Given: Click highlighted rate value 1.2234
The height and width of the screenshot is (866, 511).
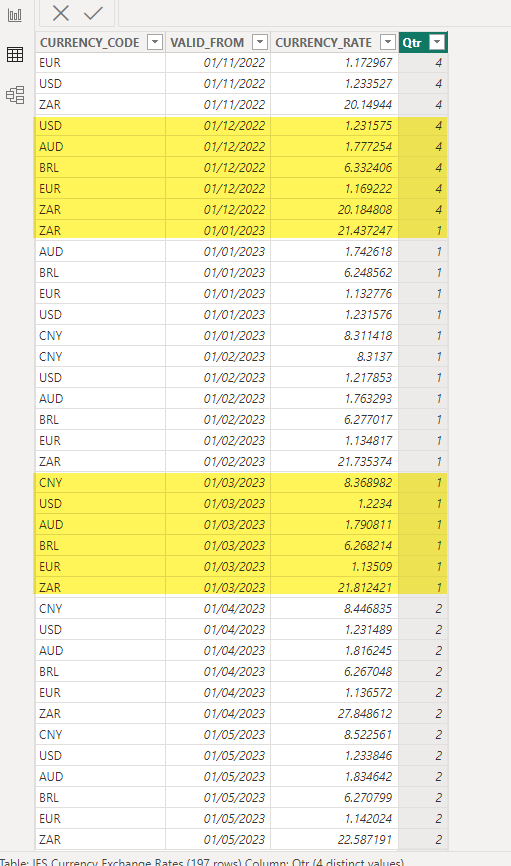Looking at the screenshot, I should (375, 504).
